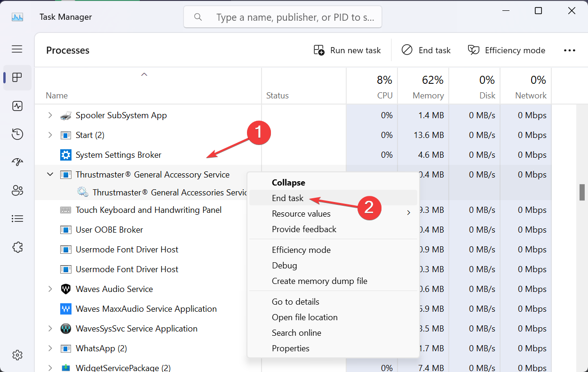Expand the Spooler SubSystem App row
This screenshot has width=588, height=372.
(50, 115)
